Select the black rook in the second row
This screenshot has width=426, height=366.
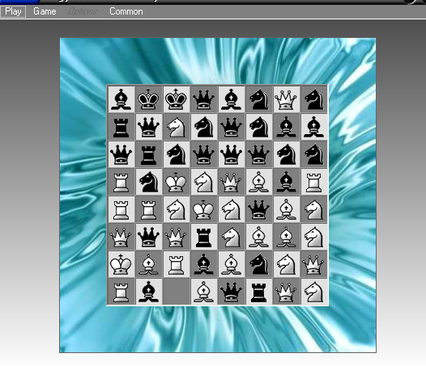tap(121, 127)
